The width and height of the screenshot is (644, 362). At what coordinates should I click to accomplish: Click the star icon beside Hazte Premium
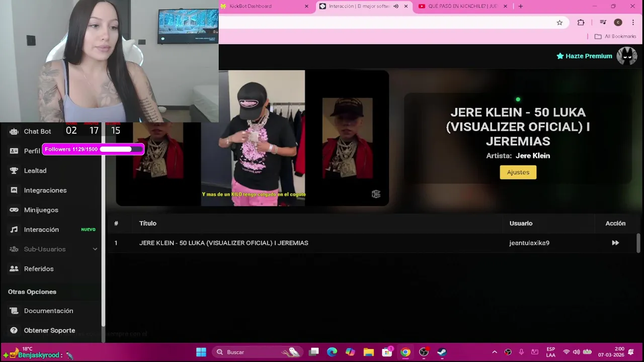pos(560,56)
